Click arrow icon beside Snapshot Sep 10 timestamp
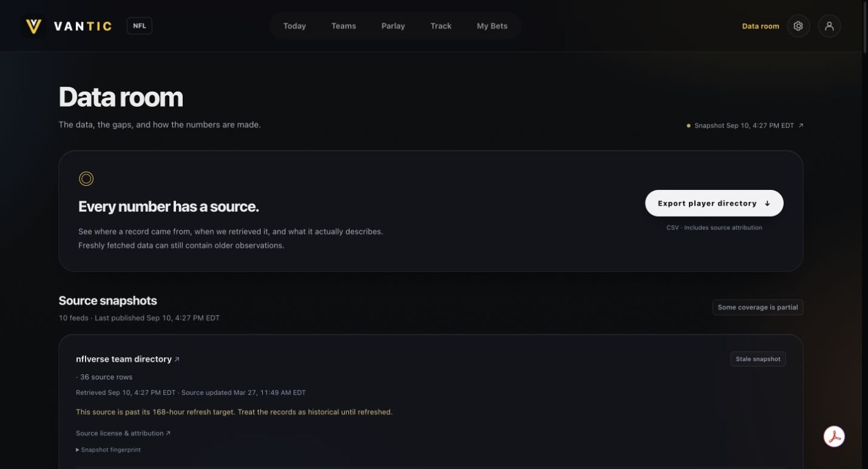The image size is (868, 469). coord(801,126)
